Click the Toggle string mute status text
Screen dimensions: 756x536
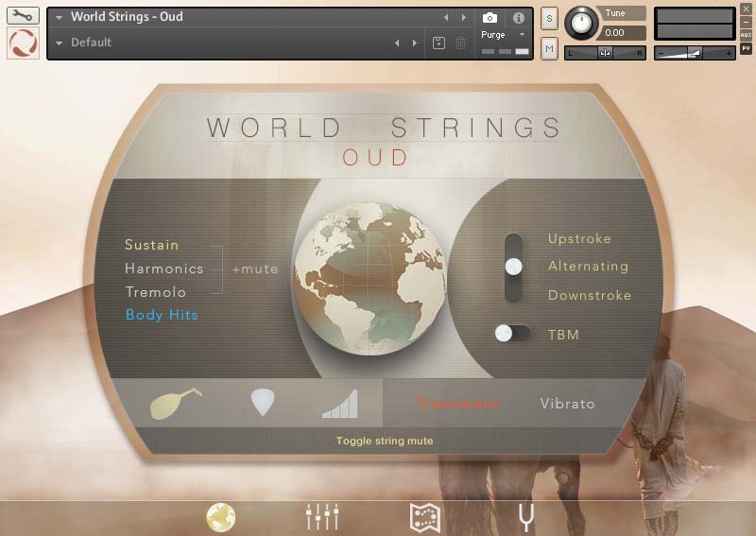[385, 441]
